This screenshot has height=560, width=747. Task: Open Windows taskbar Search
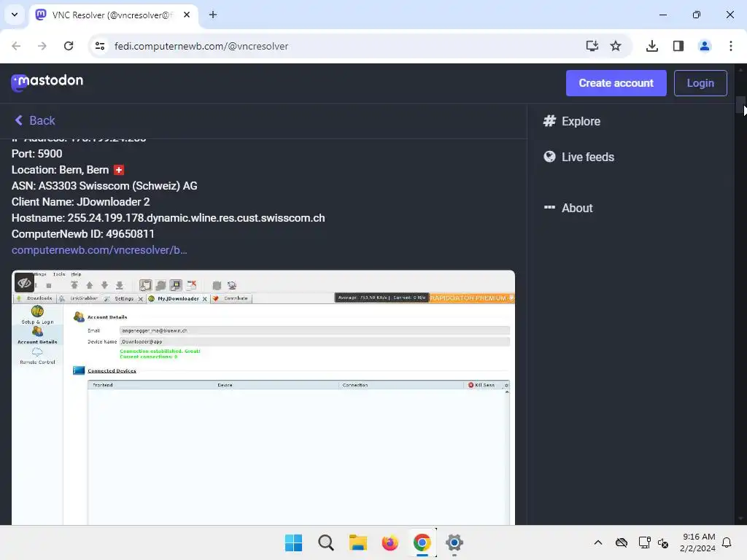tap(326, 542)
